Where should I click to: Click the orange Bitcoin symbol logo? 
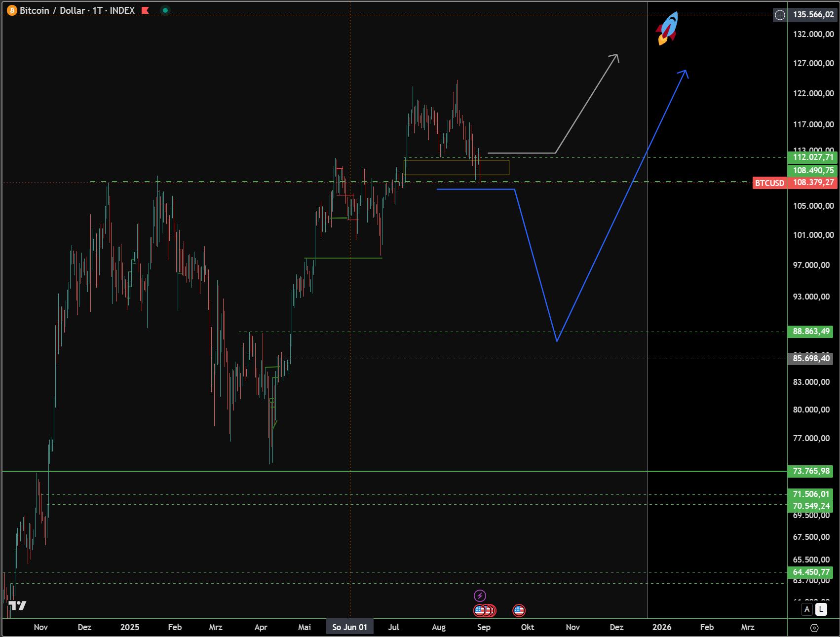point(11,10)
